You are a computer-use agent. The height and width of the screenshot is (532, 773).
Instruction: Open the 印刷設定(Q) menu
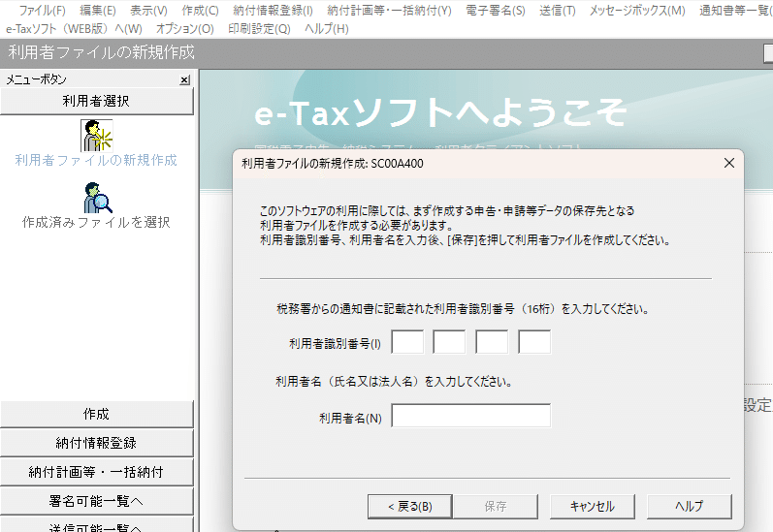pyautogui.click(x=259, y=29)
